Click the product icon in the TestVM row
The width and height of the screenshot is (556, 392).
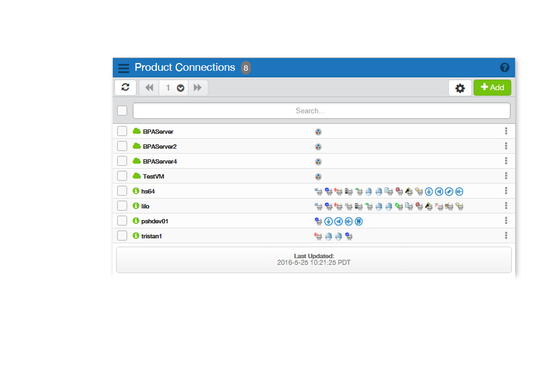318,176
